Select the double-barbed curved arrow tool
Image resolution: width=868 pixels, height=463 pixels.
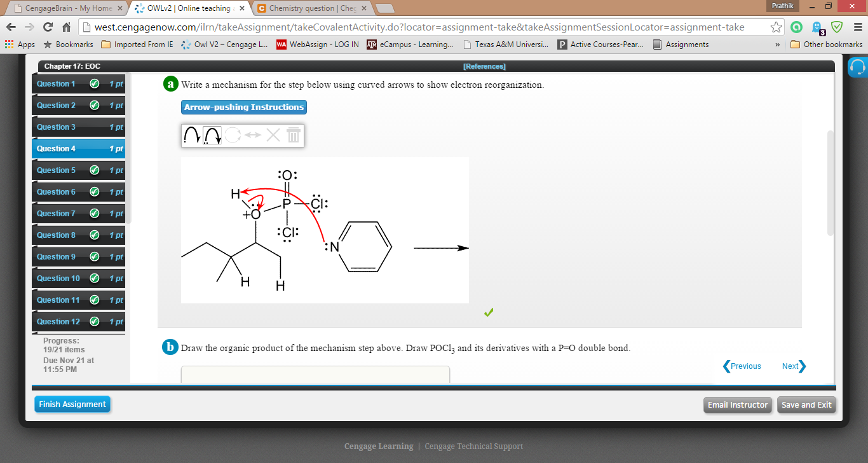coord(212,135)
